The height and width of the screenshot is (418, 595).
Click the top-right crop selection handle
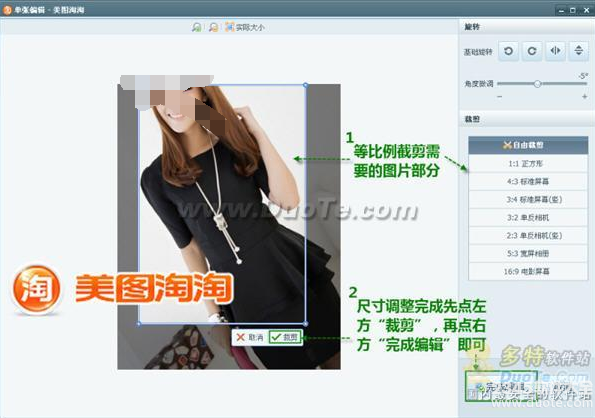tap(306, 85)
